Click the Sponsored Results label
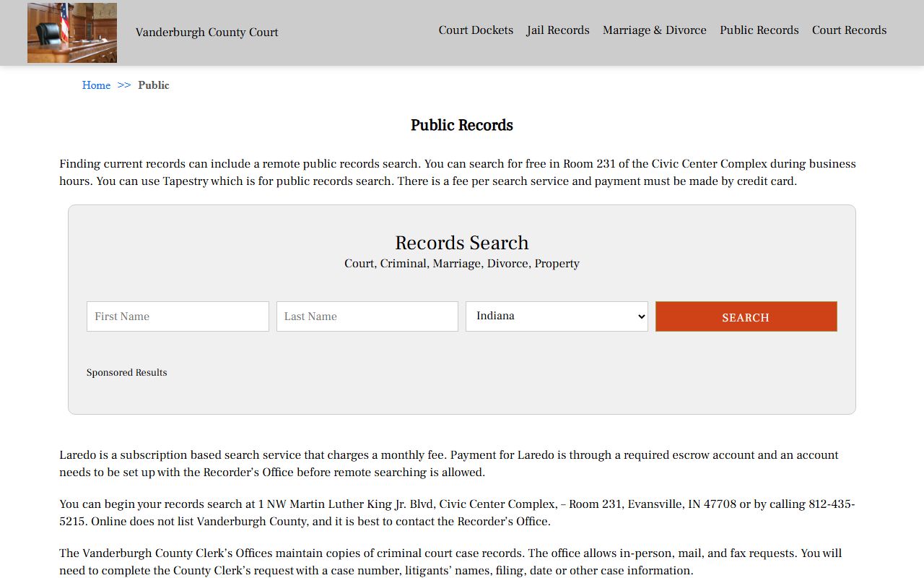The image size is (924, 578). 127,373
